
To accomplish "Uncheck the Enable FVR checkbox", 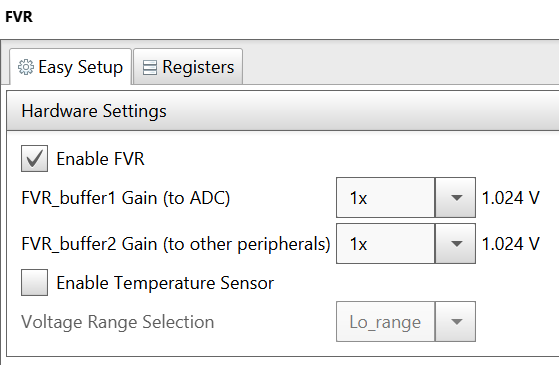I will pyautogui.click(x=34, y=158).
